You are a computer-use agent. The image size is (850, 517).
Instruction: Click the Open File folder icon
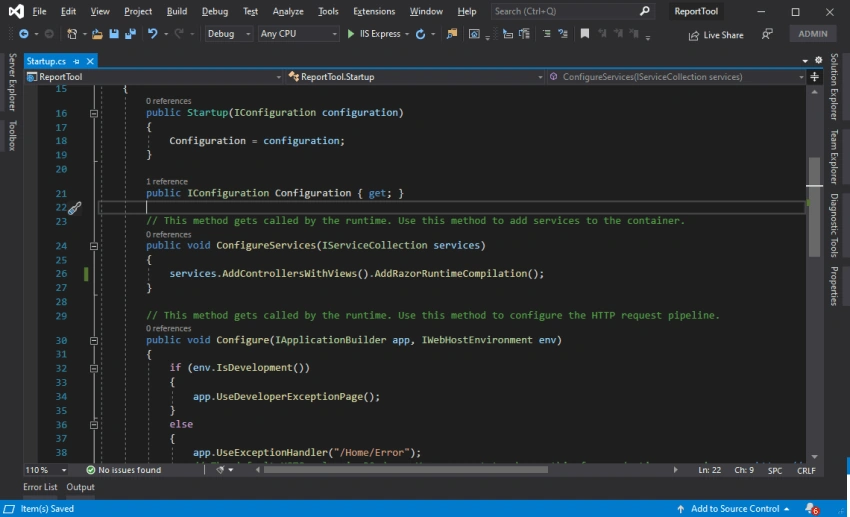pos(97,34)
